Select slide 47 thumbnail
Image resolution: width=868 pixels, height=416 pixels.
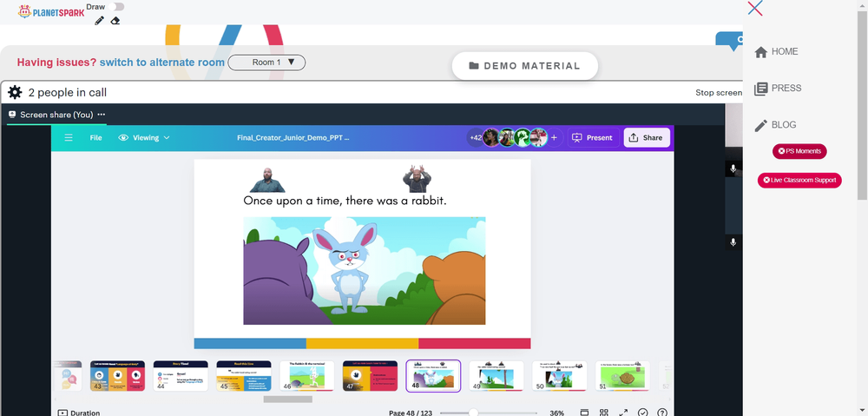pyautogui.click(x=370, y=375)
